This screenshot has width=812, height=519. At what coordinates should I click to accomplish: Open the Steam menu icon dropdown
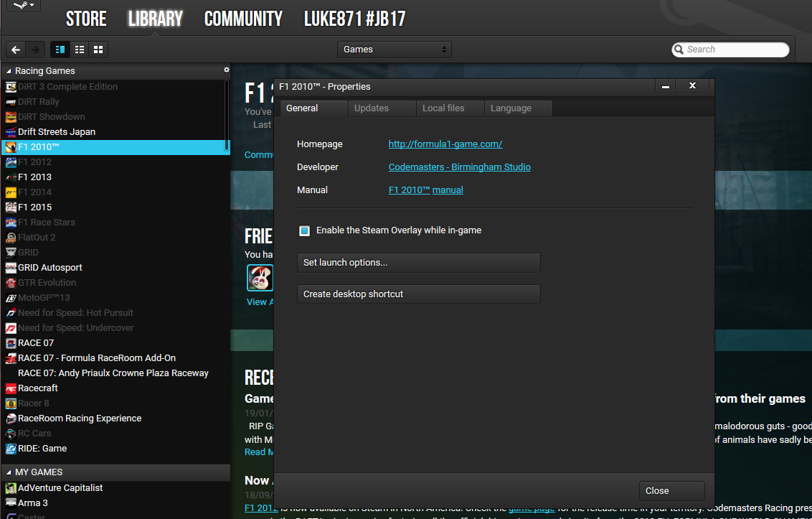tap(23, 5)
